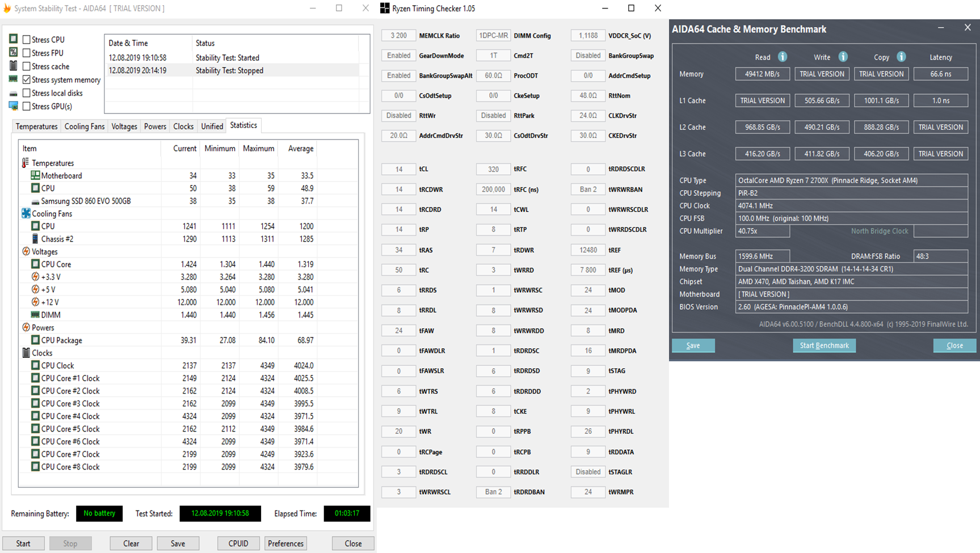Enable the Stress local disks checkbox
The width and height of the screenshot is (980, 553).
tap(26, 93)
